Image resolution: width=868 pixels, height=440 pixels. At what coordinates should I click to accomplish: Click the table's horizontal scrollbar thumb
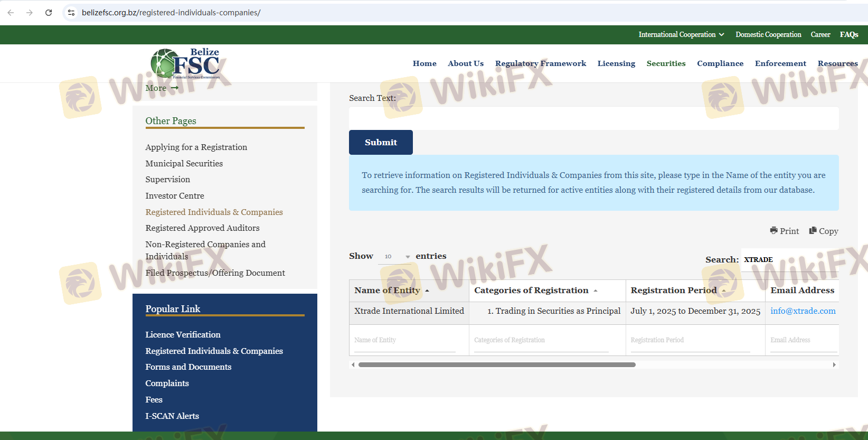[x=496, y=364]
